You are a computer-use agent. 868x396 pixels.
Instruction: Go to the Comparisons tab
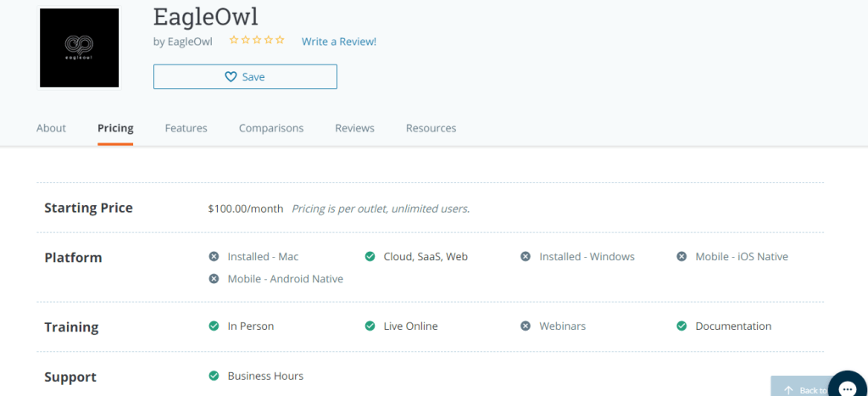click(271, 128)
